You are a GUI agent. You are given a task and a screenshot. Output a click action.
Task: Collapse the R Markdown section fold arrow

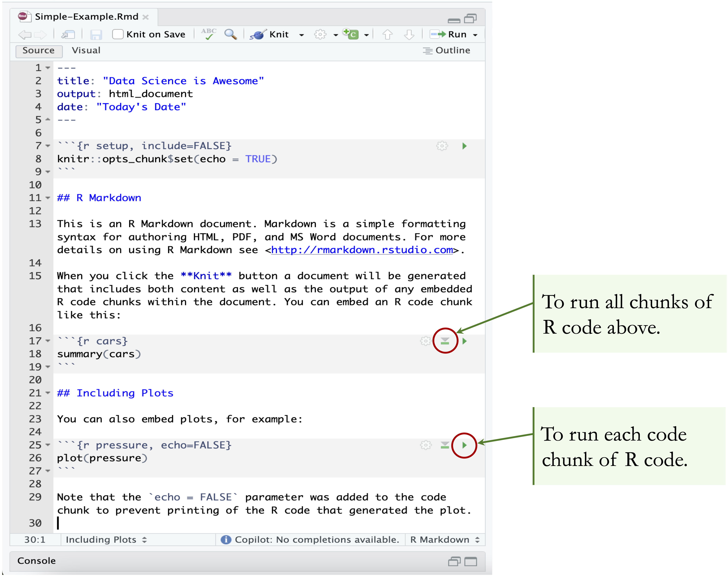pos(48,198)
